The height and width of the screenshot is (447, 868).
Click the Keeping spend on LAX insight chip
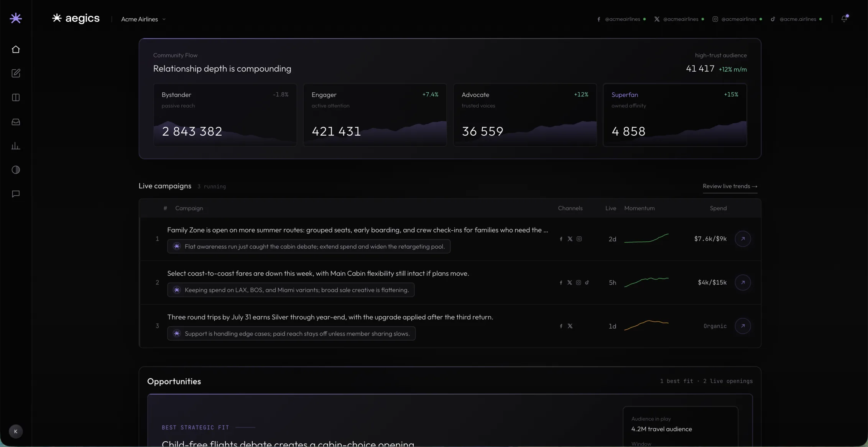coord(291,290)
